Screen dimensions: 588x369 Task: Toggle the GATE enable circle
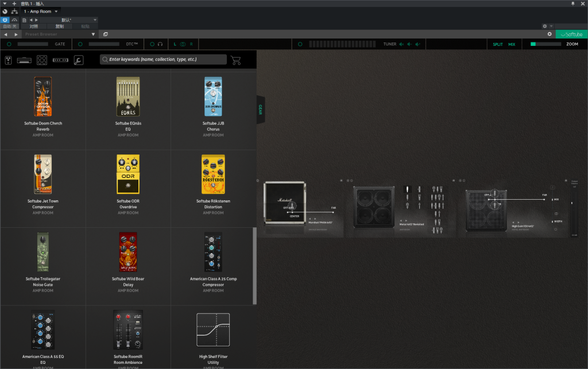pos(9,44)
